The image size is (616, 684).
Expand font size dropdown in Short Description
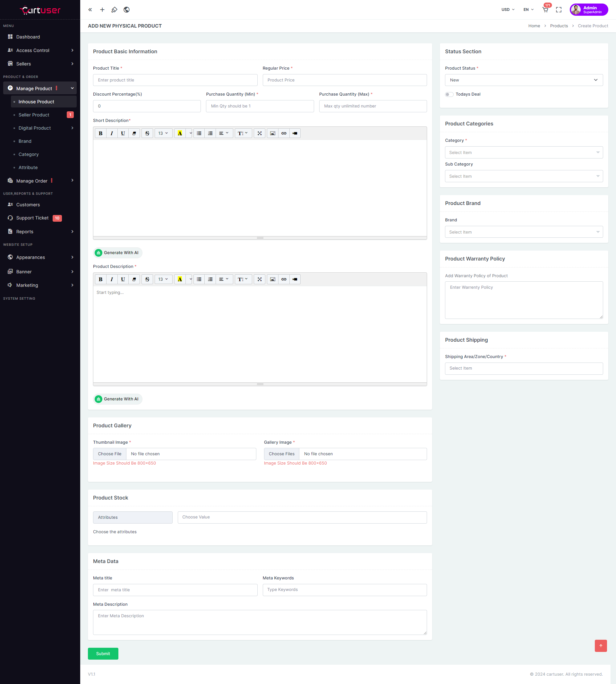pyautogui.click(x=163, y=133)
